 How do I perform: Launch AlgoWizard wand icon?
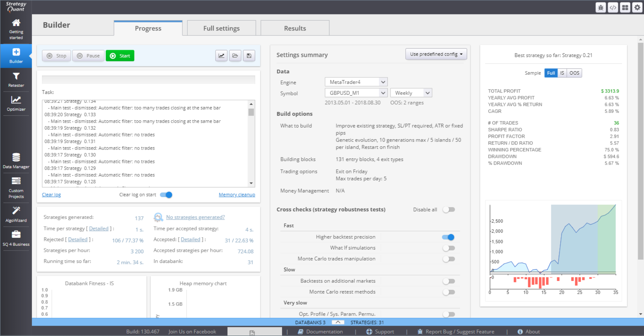[16, 210]
